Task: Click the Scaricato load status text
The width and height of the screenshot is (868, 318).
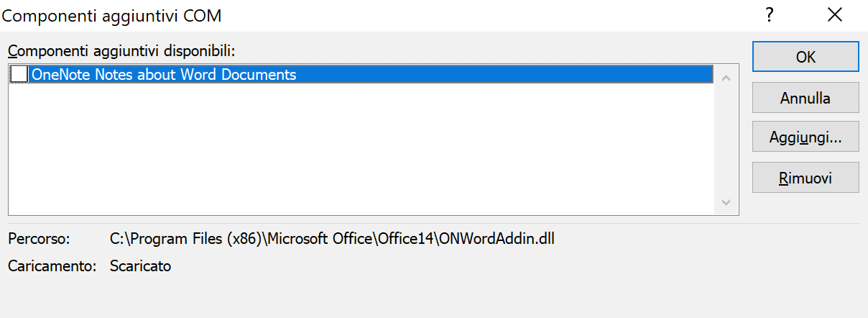Action: (x=141, y=266)
